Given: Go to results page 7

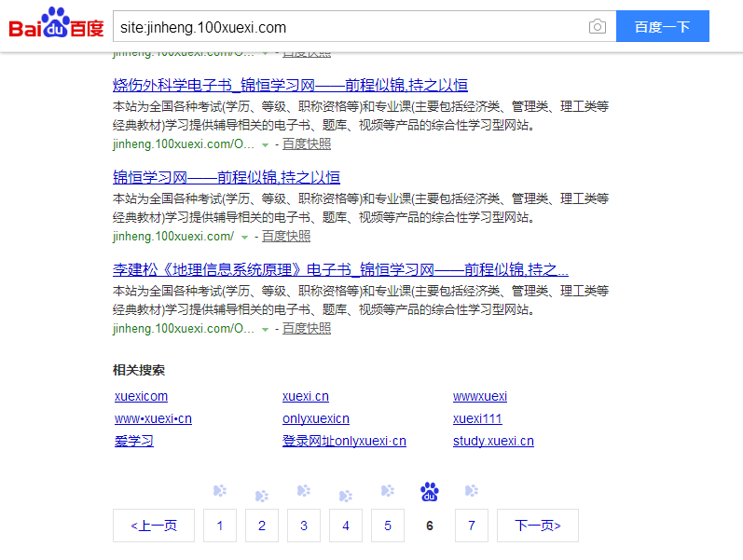Looking at the screenshot, I should [472, 526].
